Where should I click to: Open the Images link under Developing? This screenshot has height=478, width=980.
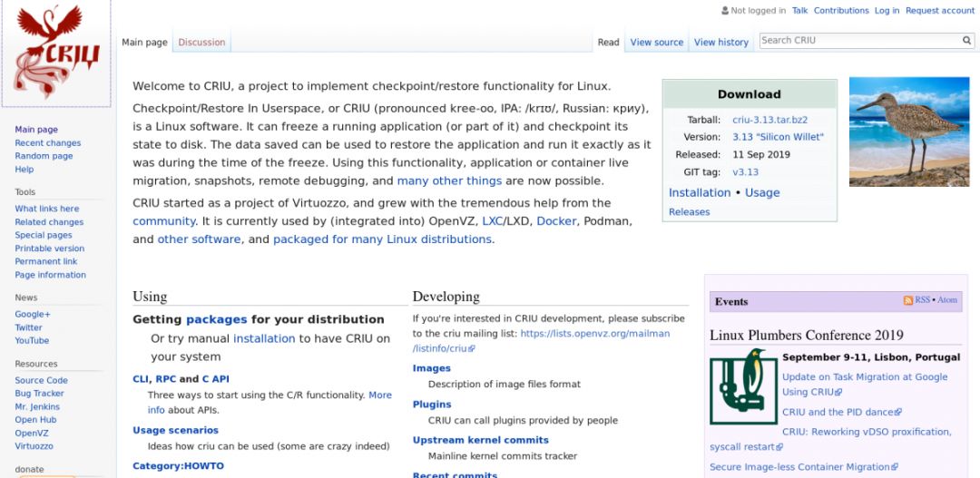pos(432,368)
